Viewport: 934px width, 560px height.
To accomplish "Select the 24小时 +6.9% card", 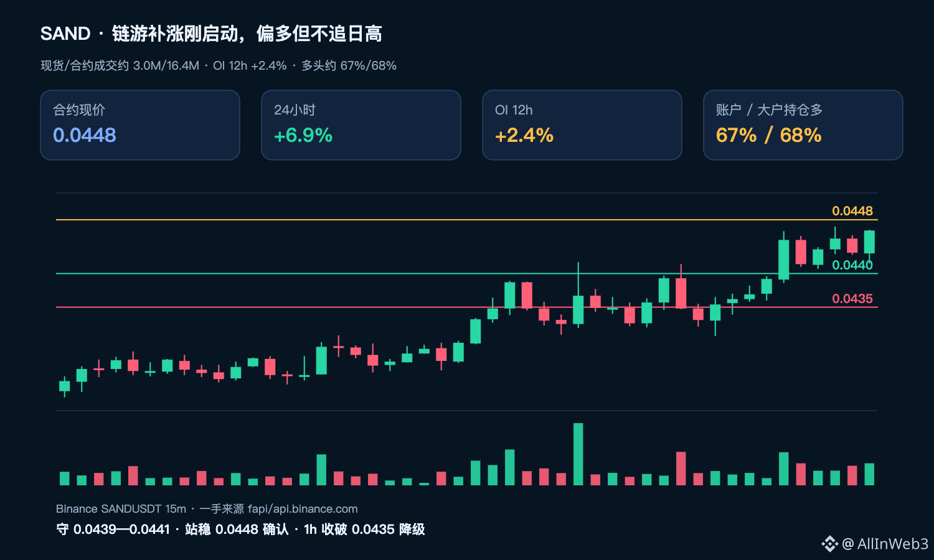I will 361,125.
